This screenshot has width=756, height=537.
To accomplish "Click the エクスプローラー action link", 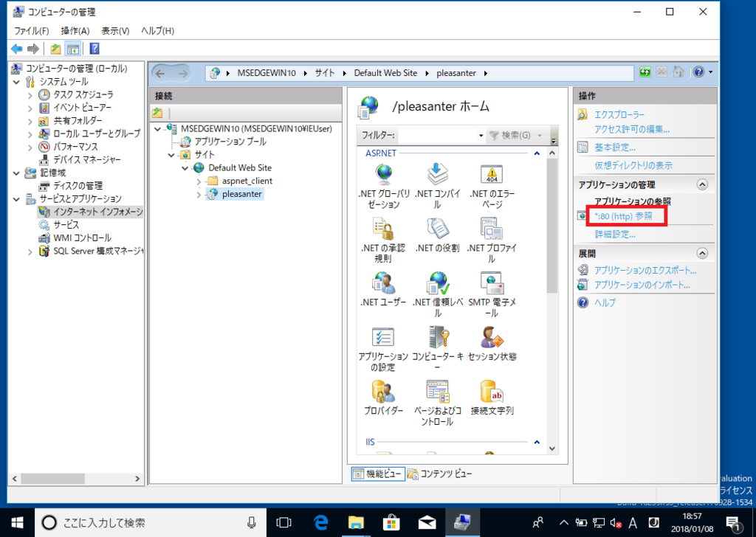I will (x=619, y=114).
